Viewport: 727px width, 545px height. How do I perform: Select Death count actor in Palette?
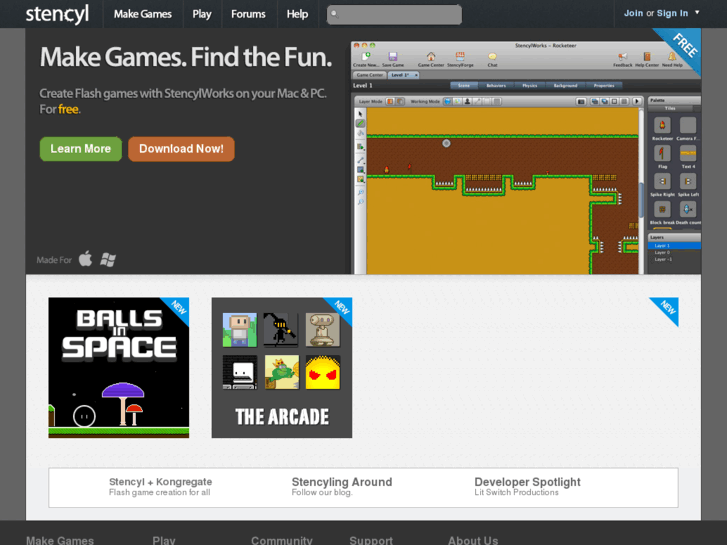coord(688,212)
